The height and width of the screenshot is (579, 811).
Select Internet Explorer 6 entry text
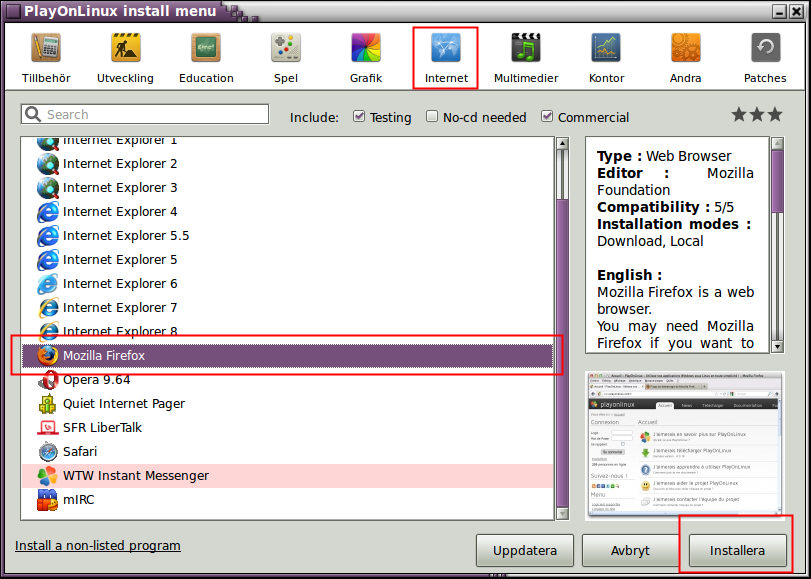click(x=120, y=284)
